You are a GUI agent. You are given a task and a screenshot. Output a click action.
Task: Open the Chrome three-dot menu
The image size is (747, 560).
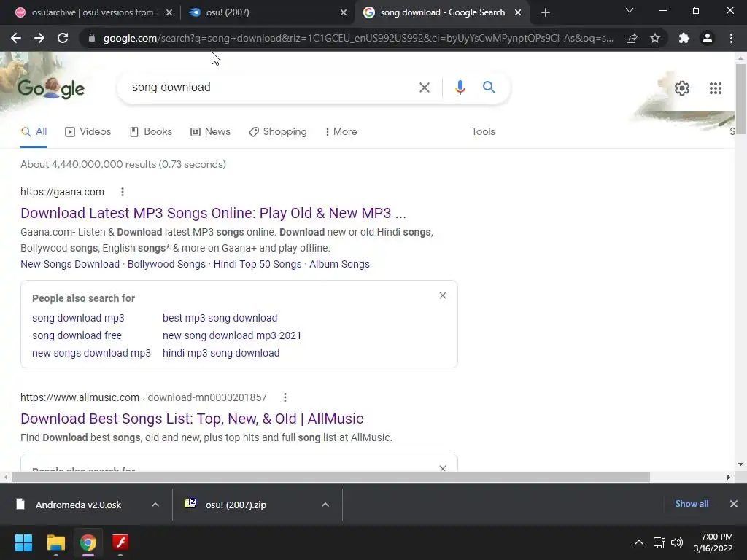point(731,38)
